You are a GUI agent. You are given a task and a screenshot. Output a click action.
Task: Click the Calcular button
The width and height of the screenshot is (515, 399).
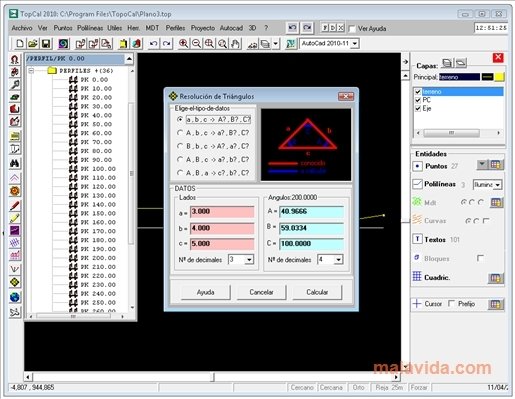pos(317,292)
